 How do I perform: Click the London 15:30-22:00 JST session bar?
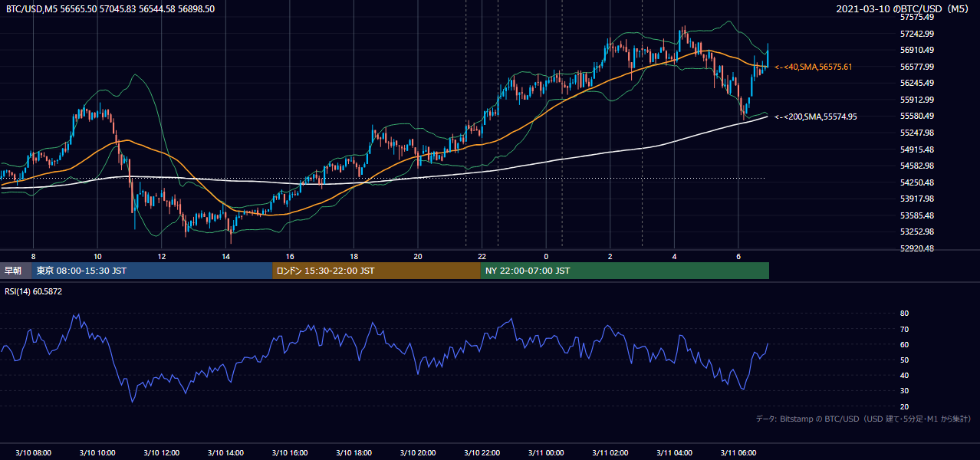point(377,271)
